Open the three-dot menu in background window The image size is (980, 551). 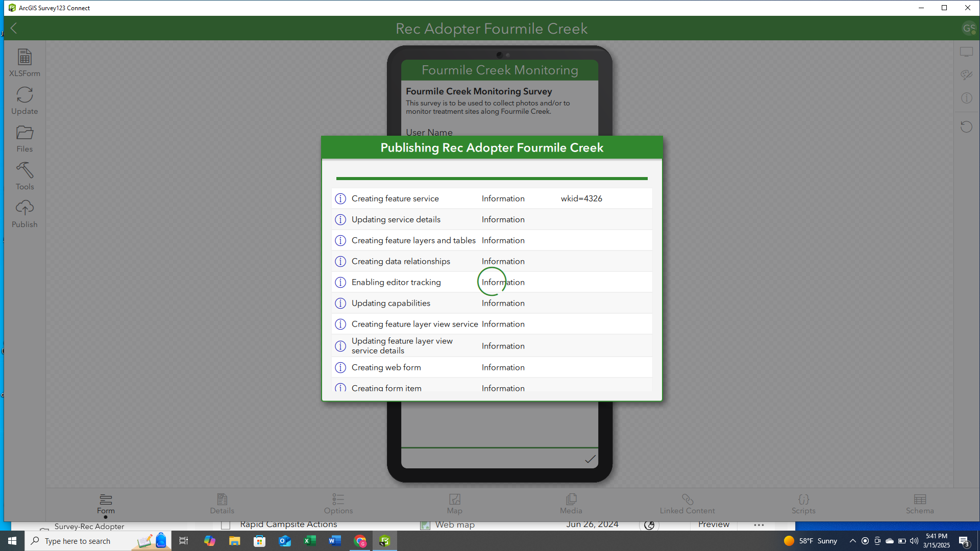point(759,525)
